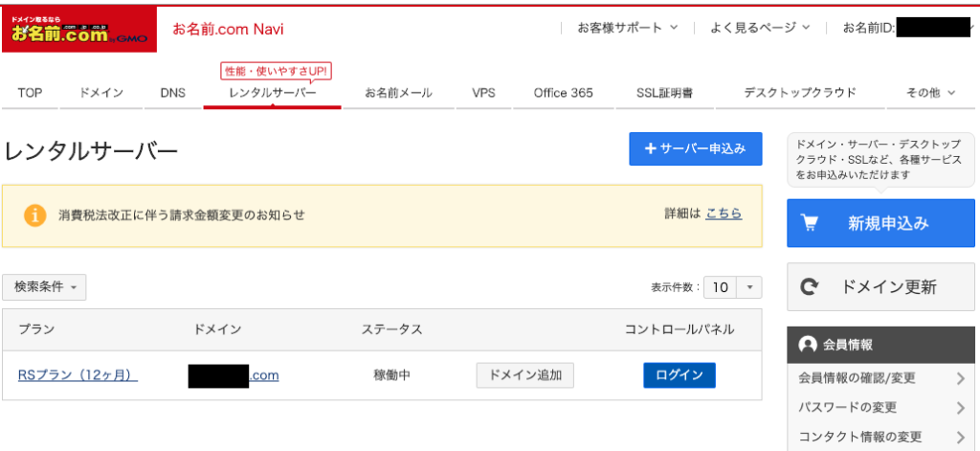Click the blue ログイン button
Image resolution: width=980 pixels, height=451 pixels.
click(x=679, y=375)
